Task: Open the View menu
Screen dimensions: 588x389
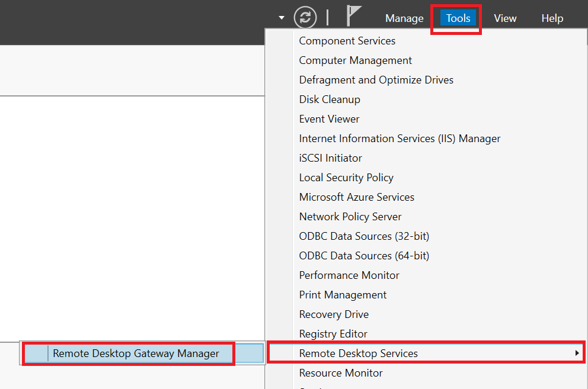Action: click(x=505, y=18)
